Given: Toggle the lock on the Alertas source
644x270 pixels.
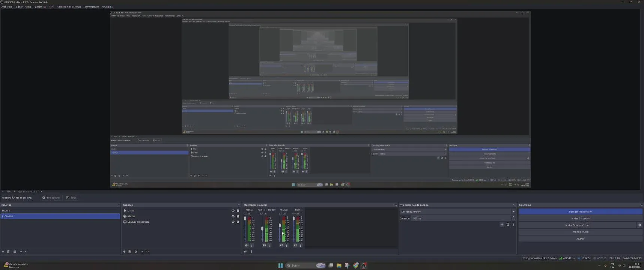Looking at the screenshot, I should pyautogui.click(x=238, y=216).
